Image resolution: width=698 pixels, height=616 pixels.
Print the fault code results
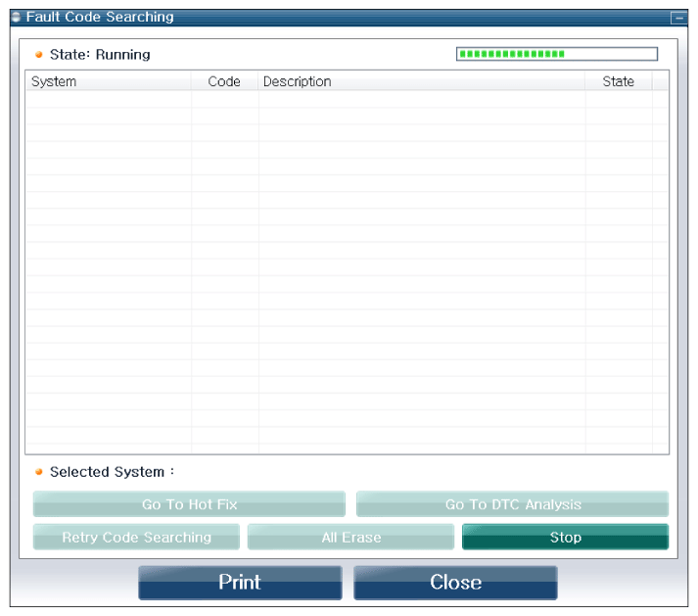coord(240,582)
